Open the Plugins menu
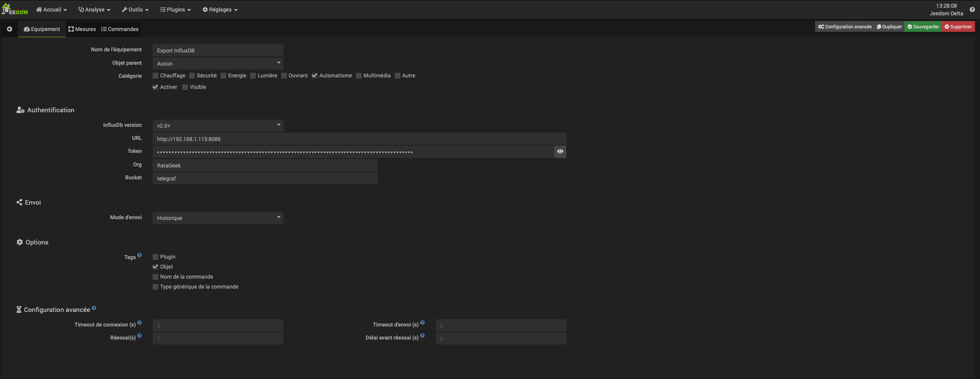Image resolution: width=980 pixels, height=379 pixels. coord(175,10)
